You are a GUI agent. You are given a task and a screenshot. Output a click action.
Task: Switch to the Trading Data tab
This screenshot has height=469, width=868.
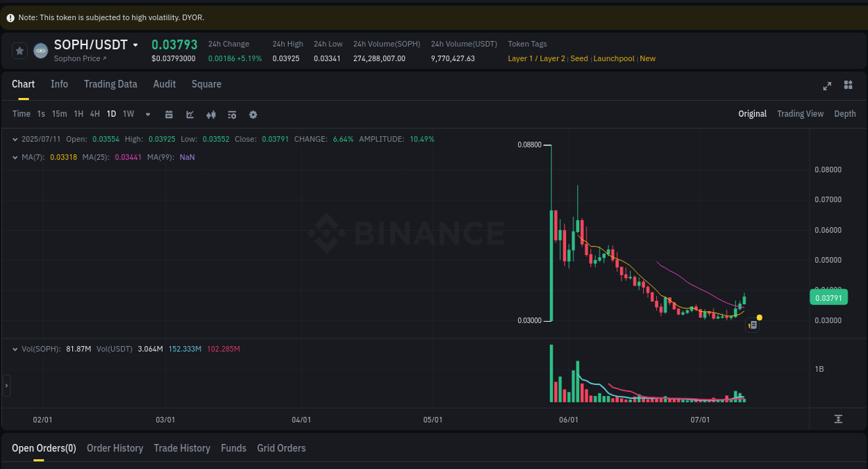[110, 84]
